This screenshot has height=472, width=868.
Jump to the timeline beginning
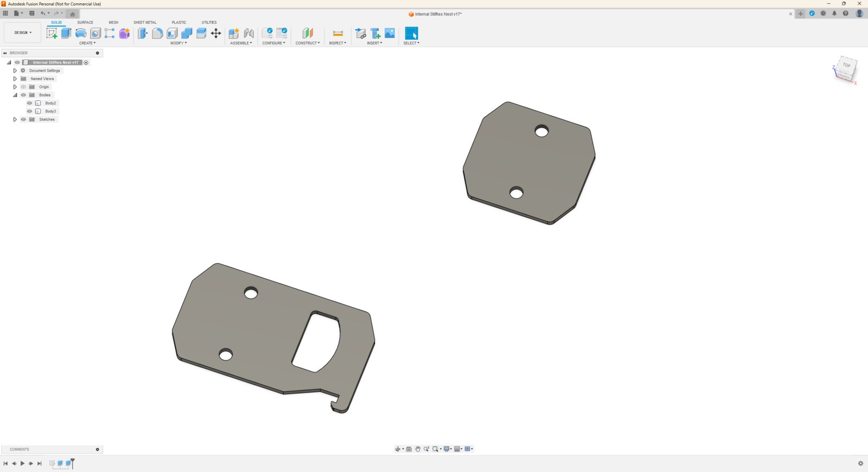coord(5,463)
